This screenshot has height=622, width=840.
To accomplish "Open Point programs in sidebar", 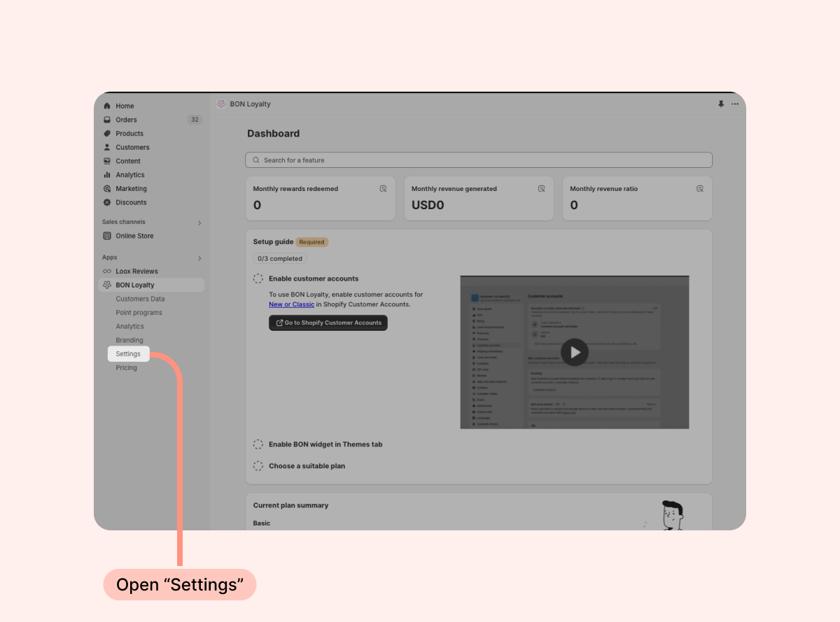I will 139,313.
